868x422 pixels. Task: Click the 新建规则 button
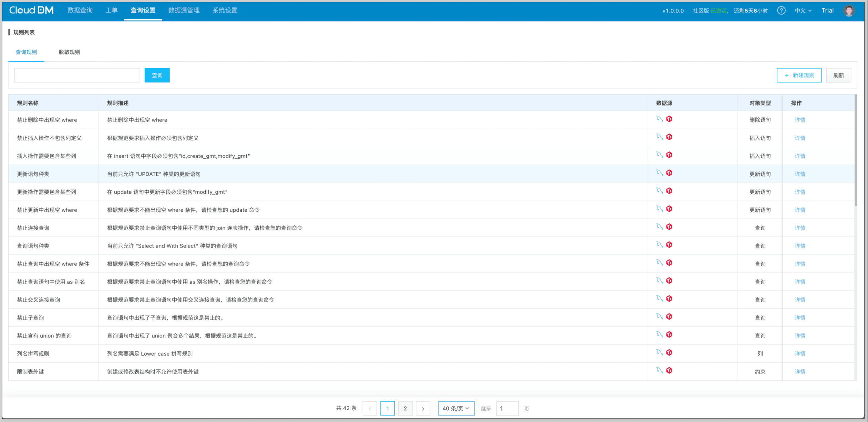(799, 75)
